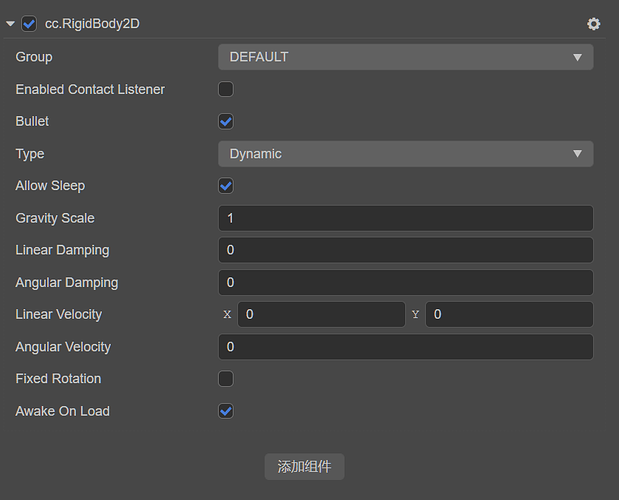This screenshot has height=500, width=619.
Task: Click the Linear Velocity Y field
Action: point(508,314)
